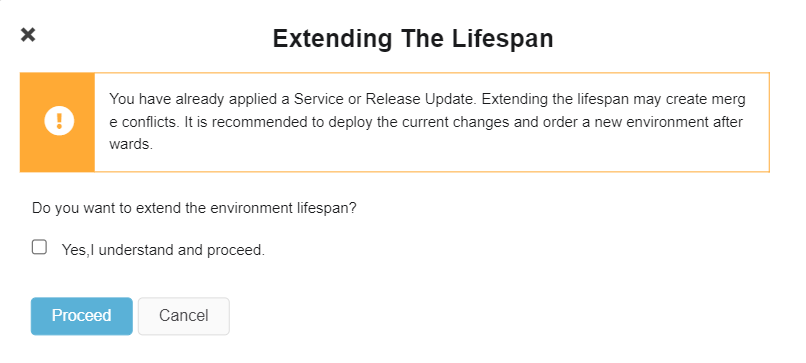Confirm with the blue Proceed button
Image resolution: width=806 pixels, height=363 pixels.
tap(82, 316)
